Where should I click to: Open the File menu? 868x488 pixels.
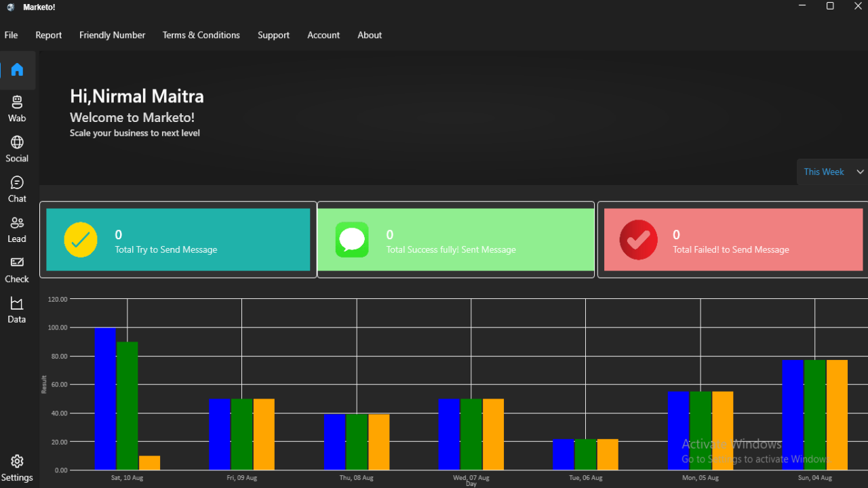point(11,35)
